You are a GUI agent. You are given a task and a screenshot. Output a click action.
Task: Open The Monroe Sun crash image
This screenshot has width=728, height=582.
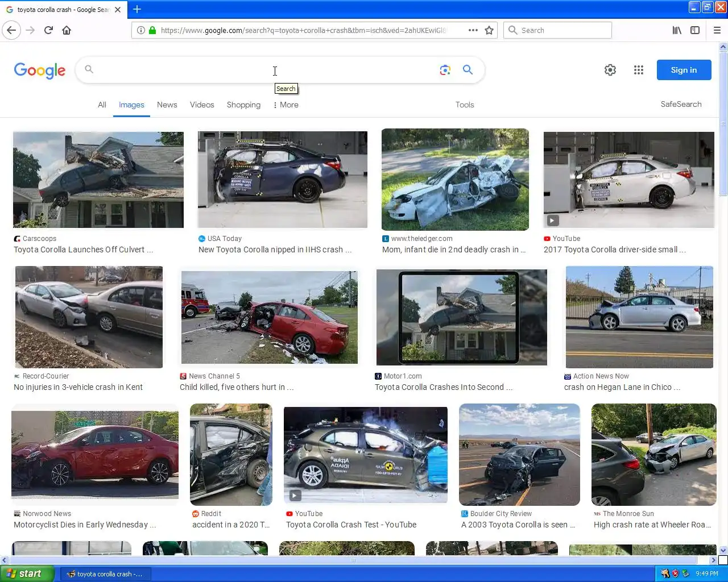coord(654,455)
